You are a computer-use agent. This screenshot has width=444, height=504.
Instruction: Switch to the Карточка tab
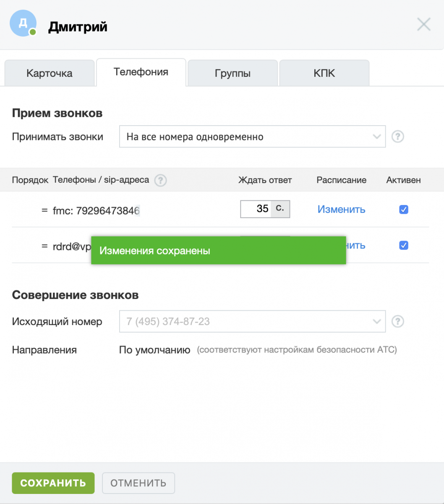click(49, 73)
